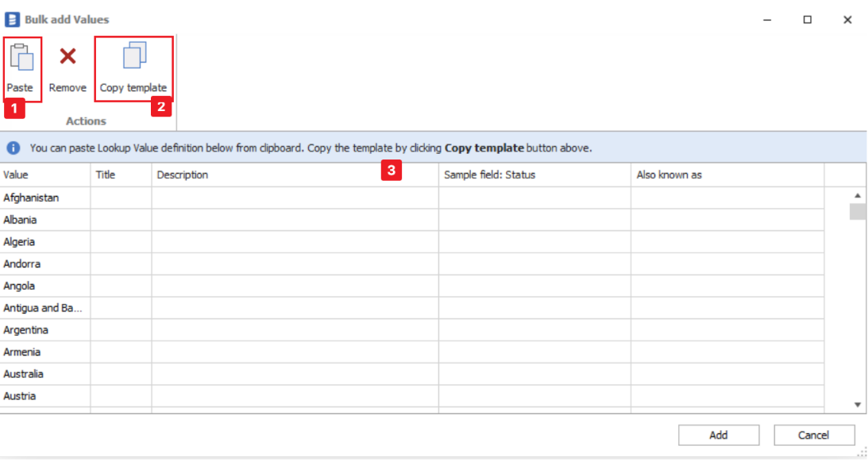Select the Afghanistan row value cell
The height and width of the screenshot is (461, 868).
45,198
